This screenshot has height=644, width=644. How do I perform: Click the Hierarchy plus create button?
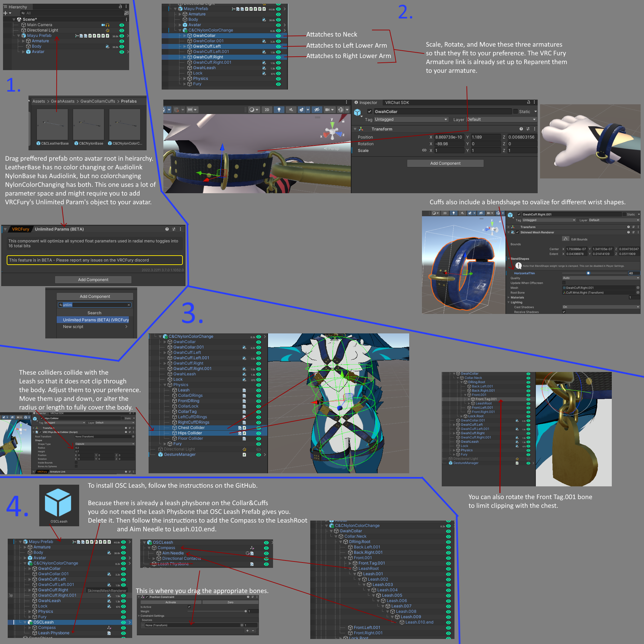point(6,13)
